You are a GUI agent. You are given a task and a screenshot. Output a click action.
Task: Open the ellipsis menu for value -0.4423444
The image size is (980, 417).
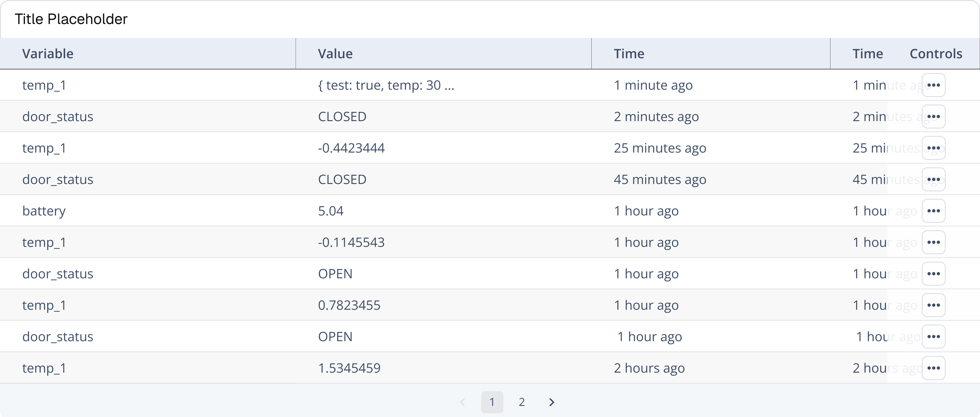click(933, 148)
